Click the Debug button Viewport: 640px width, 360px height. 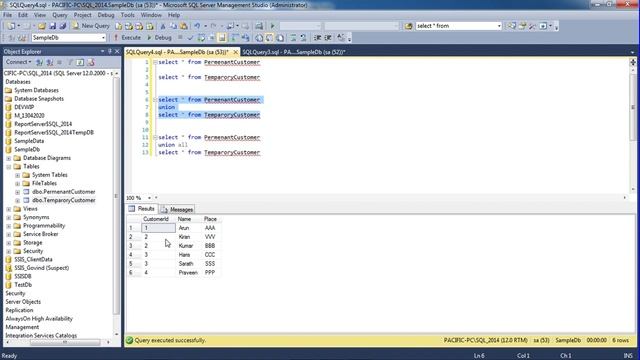(159, 38)
